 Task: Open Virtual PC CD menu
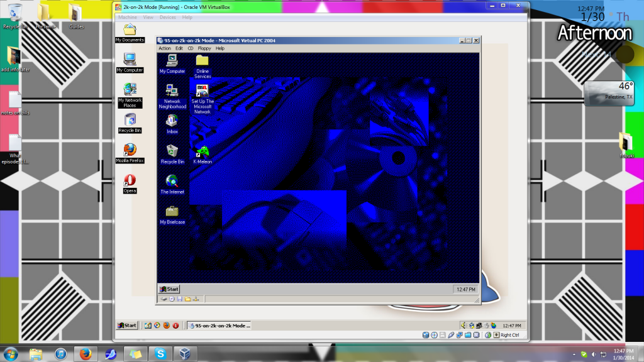[190, 48]
